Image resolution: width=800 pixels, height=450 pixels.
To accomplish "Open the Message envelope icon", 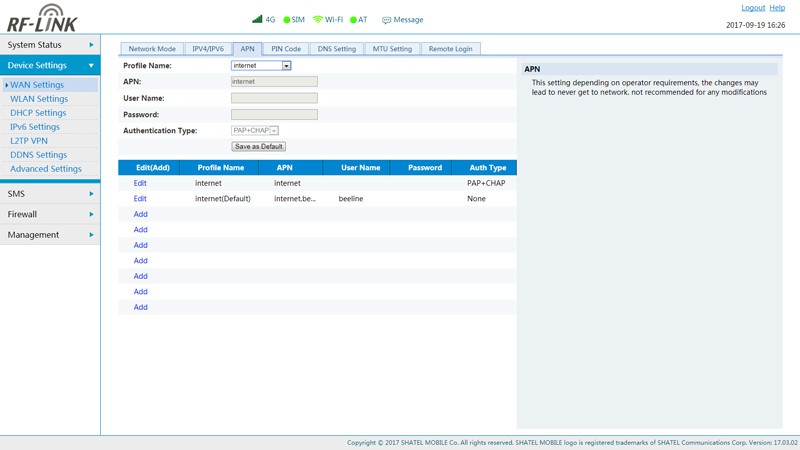I will [x=386, y=19].
